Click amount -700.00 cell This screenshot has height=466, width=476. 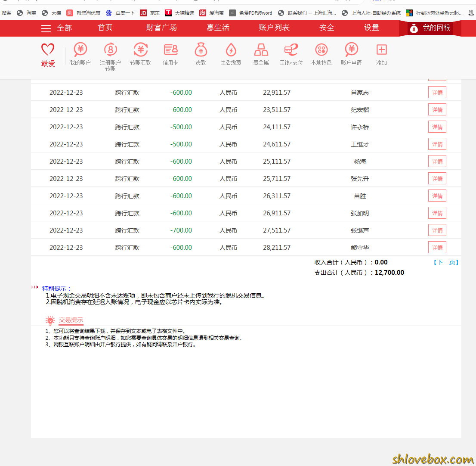point(181,230)
